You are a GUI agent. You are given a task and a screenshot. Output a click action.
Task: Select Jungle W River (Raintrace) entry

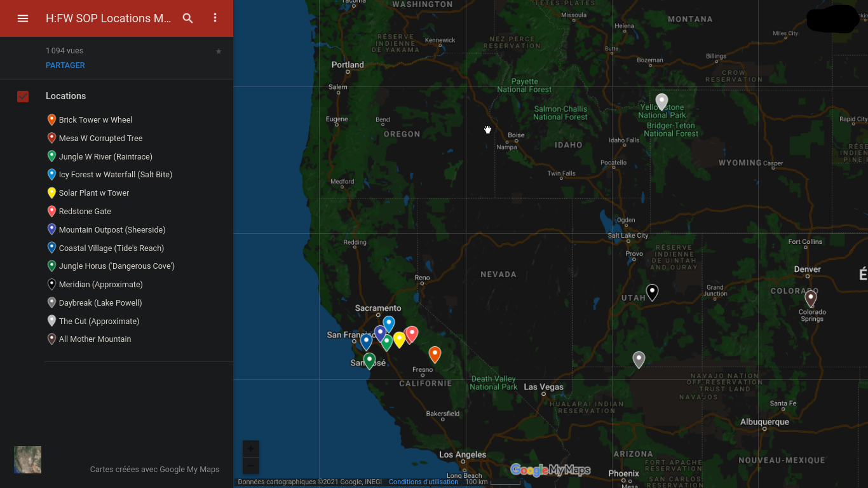(x=105, y=156)
